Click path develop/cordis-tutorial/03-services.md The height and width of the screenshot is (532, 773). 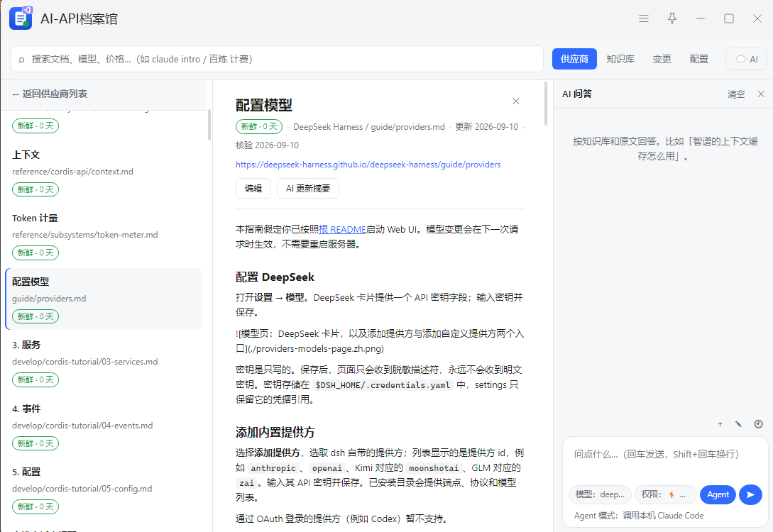84,362
